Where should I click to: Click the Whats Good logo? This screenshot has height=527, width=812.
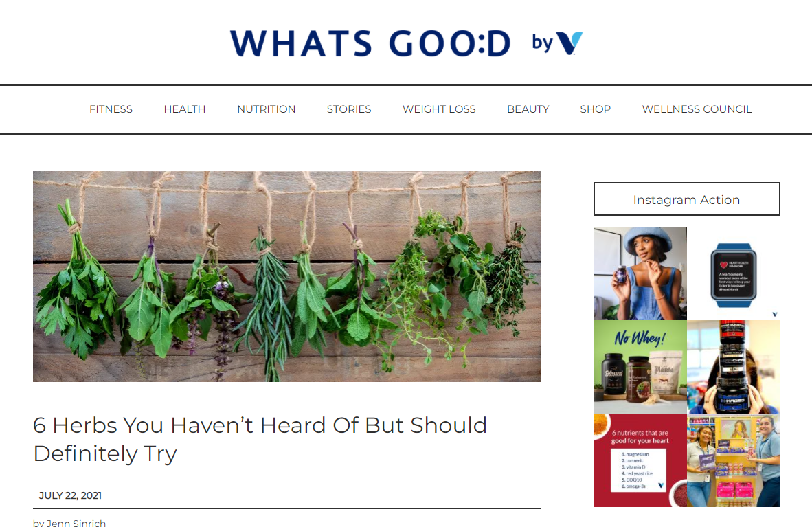click(370, 43)
